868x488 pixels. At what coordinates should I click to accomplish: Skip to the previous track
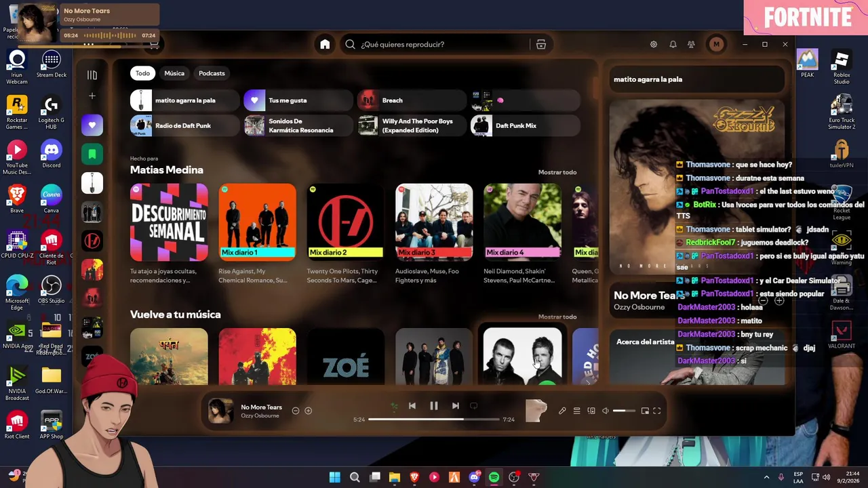[x=412, y=406]
